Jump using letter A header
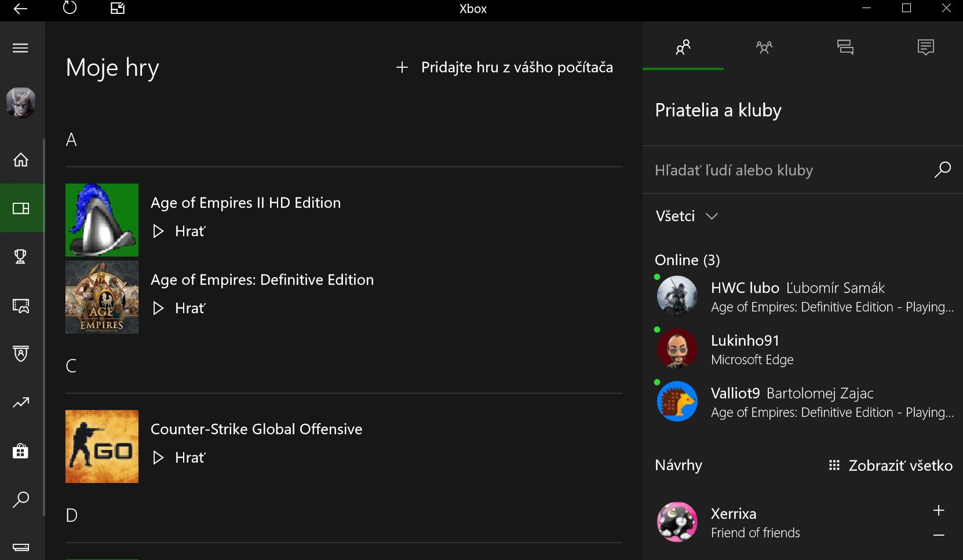 pos(71,140)
